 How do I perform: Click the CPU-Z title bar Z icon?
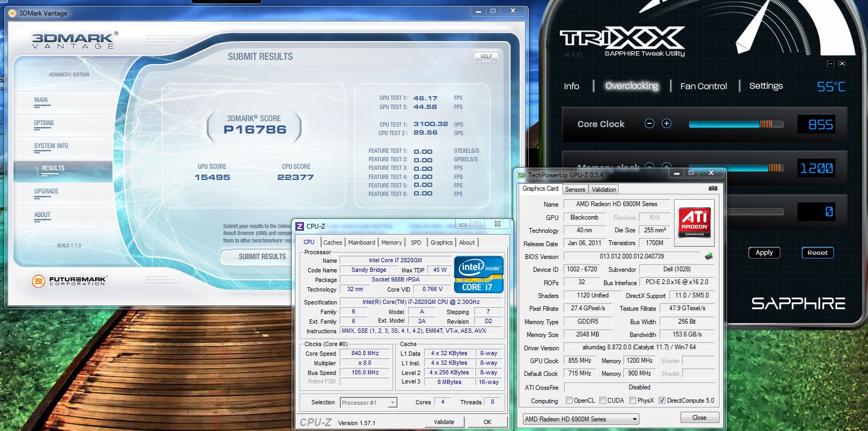(300, 226)
